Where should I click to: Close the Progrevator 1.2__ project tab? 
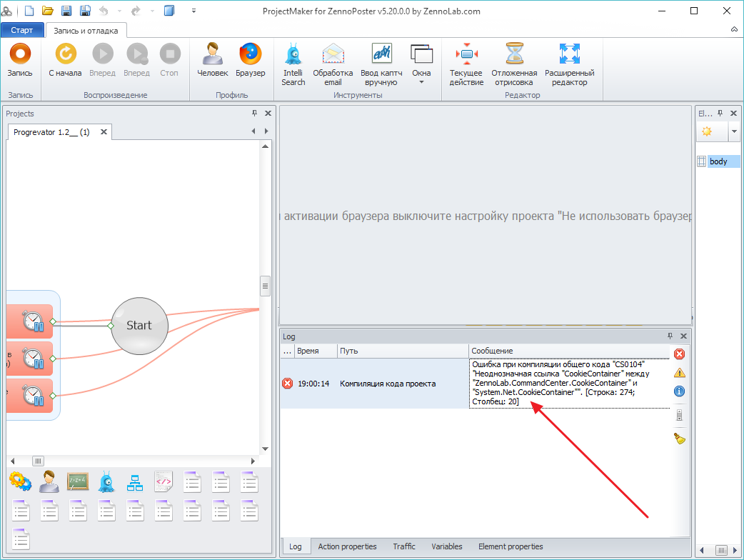point(103,132)
